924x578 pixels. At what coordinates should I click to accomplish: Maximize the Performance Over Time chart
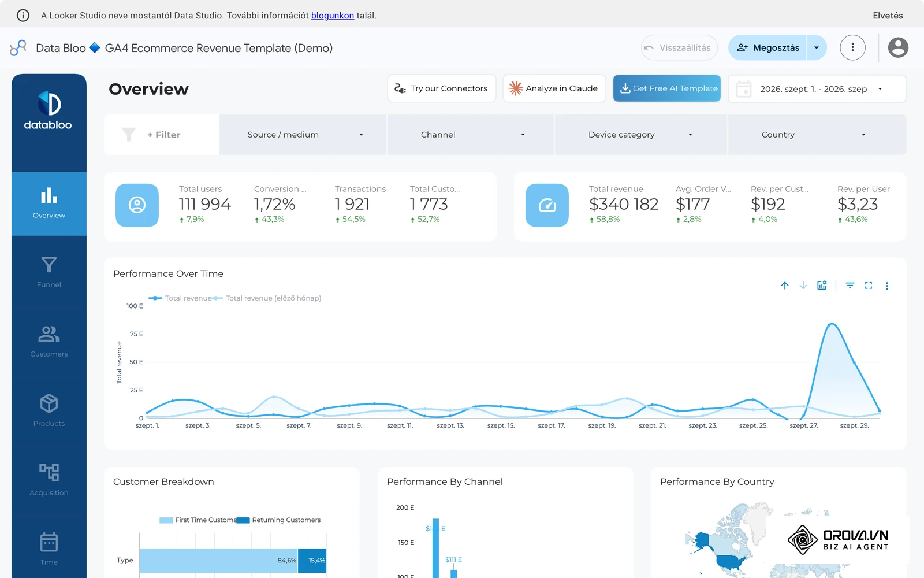(x=869, y=286)
